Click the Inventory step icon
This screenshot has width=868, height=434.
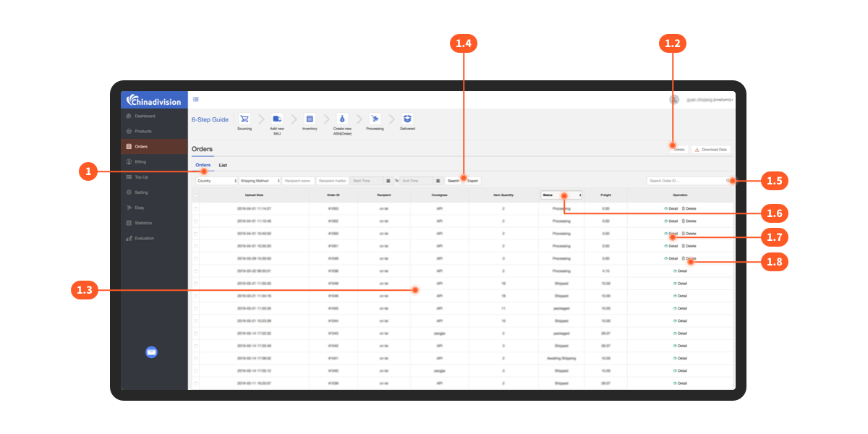tap(310, 119)
